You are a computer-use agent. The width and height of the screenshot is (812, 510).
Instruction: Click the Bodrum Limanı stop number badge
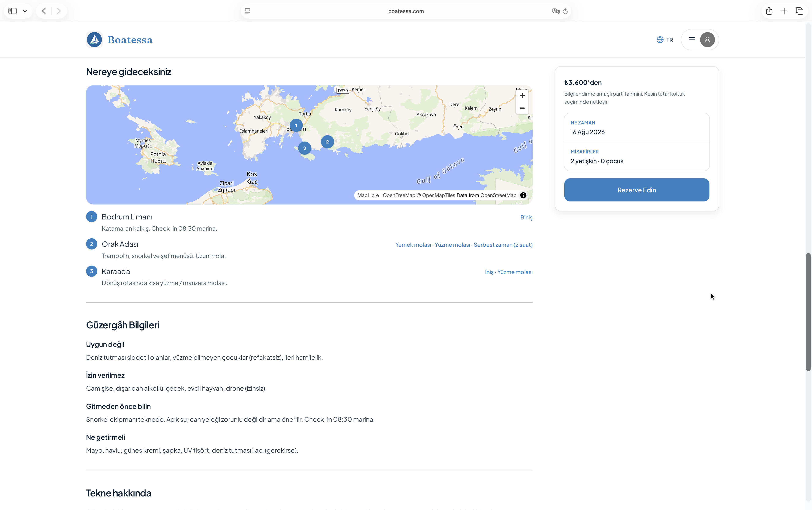coord(91,216)
